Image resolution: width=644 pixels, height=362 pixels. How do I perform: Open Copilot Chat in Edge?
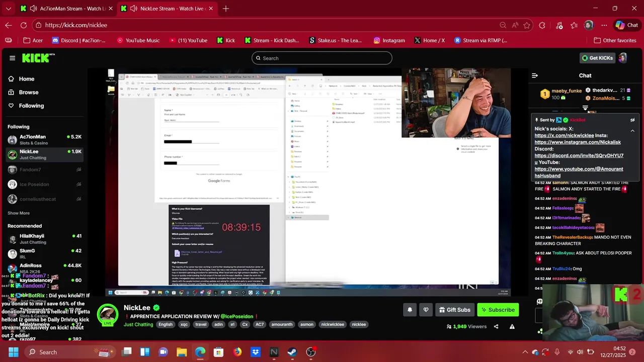[x=626, y=25]
